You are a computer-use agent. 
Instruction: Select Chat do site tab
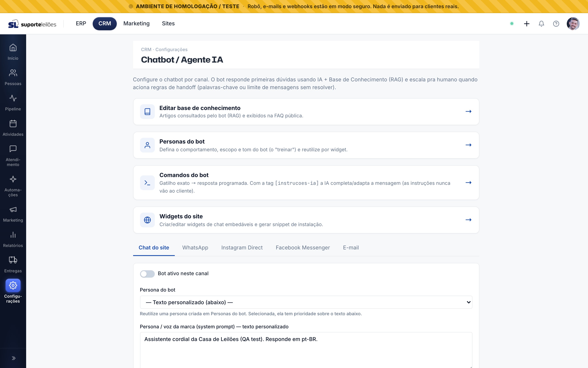pyautogui.click(x=154, y=248)
